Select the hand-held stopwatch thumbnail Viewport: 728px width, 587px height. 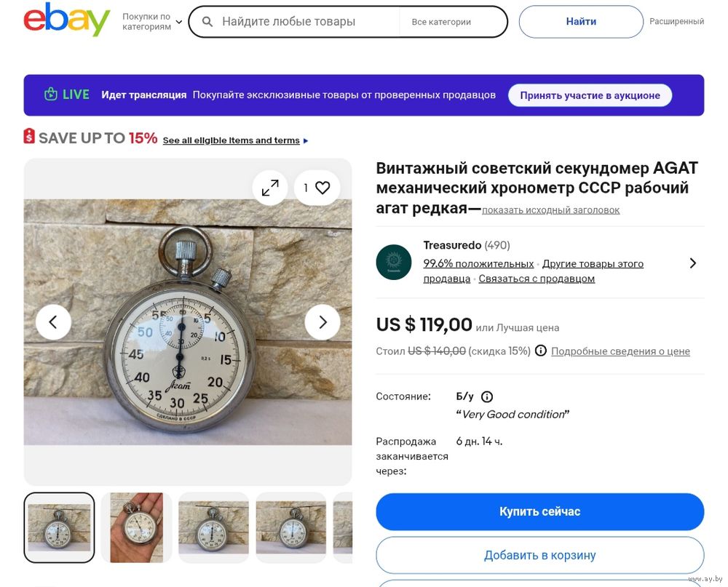click(x=136, y=527)
